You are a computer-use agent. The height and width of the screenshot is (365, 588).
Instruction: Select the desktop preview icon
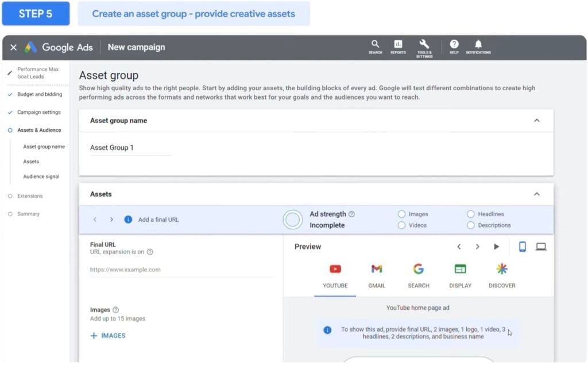540,246
